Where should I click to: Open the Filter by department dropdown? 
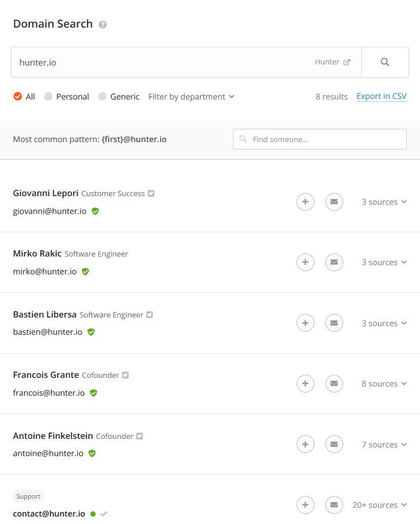pyautogui.click(x=191, y=97)
